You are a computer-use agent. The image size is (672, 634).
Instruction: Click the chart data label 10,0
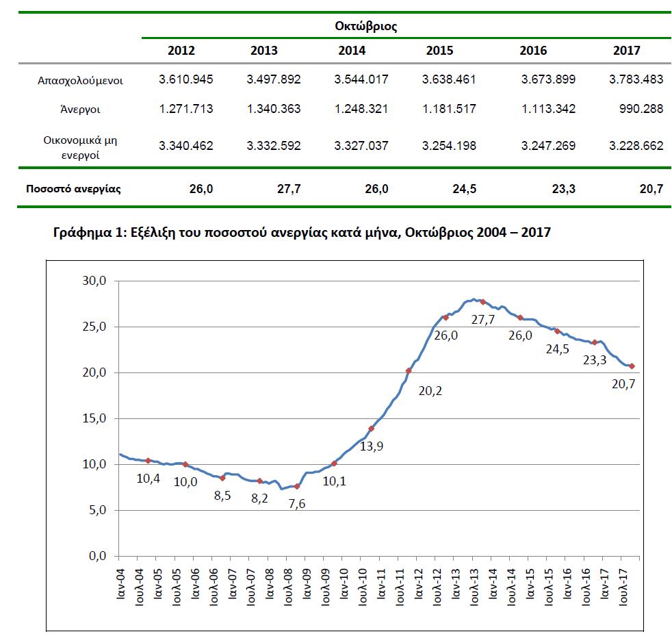pos(185,482)
